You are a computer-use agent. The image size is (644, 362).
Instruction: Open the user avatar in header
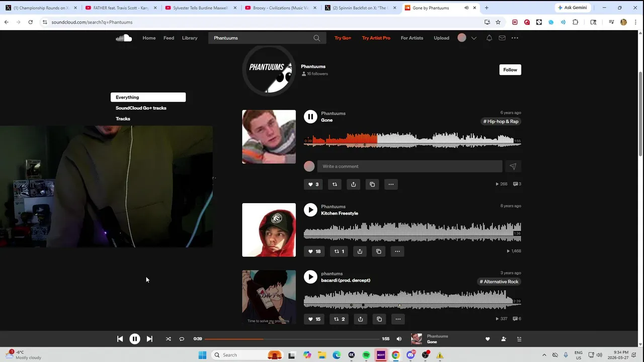coord(462,38)
